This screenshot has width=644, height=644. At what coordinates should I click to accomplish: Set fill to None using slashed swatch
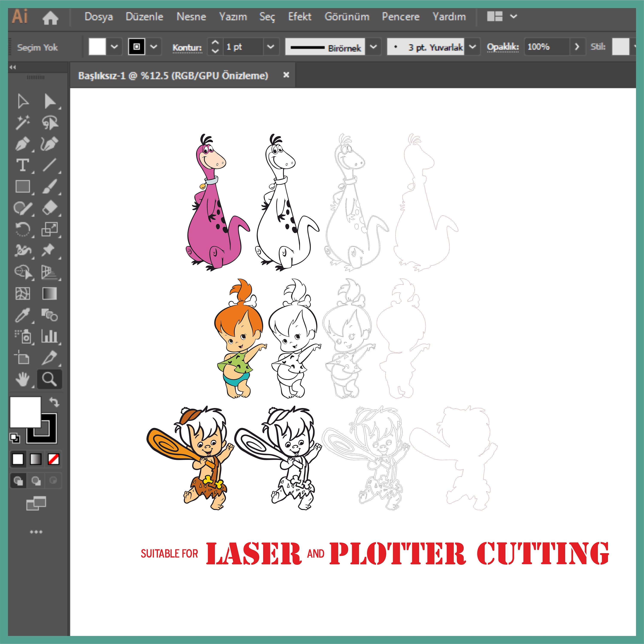coord(53,459)
